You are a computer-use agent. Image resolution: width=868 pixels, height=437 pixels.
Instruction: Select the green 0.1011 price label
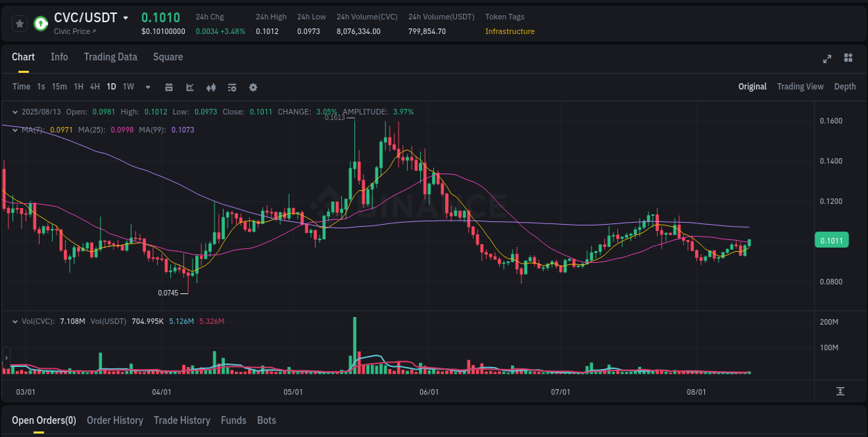831,239
